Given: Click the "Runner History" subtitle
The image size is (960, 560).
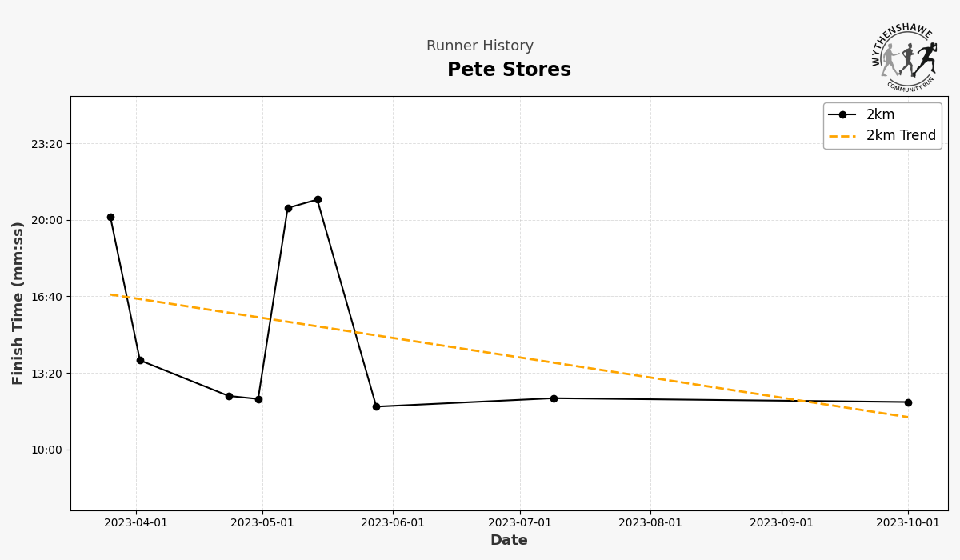Looking at the screenshot, I should click(x=480, y=46).
